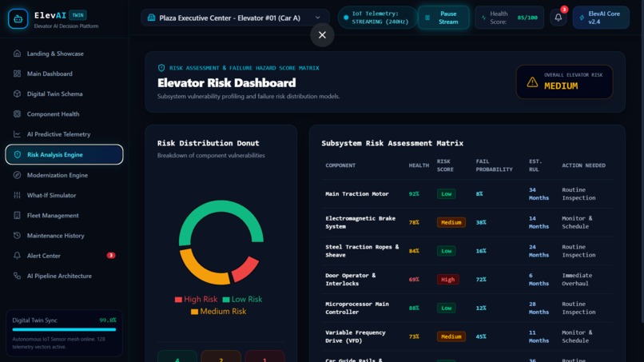
Task: Click High badge for Door Operator & Interlocks
Action: pos(447,280)
